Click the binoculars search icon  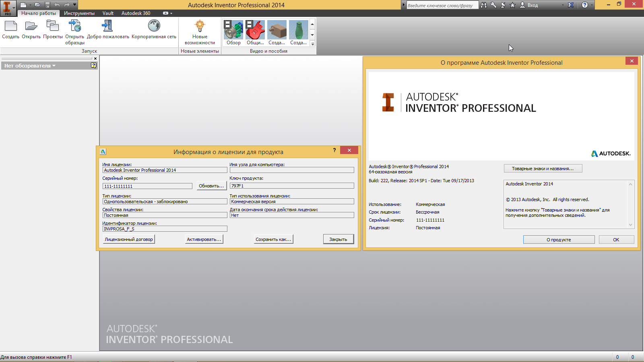(484, 5)
